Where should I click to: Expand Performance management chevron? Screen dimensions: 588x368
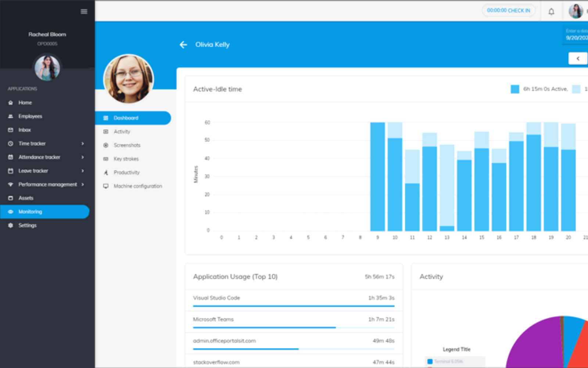(82, 184)
